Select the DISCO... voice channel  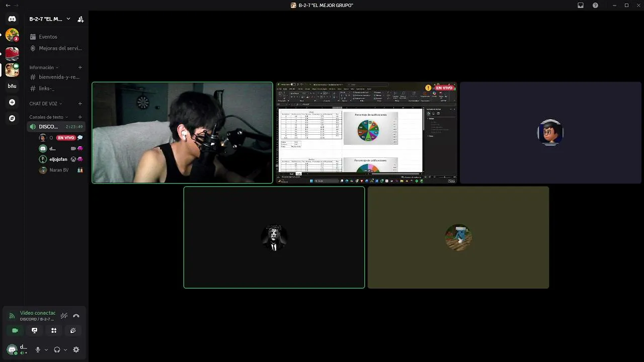pos(55,127)
